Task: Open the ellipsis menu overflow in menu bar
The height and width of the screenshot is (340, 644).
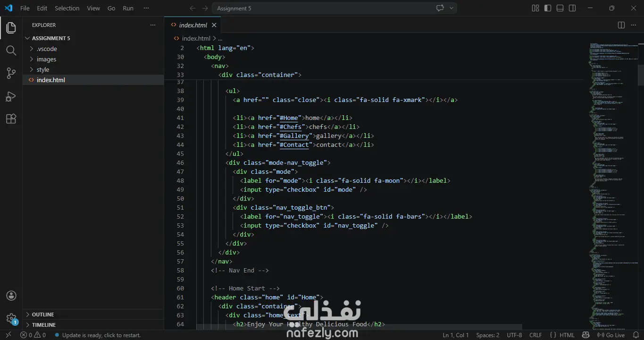Action: [146, 8]
